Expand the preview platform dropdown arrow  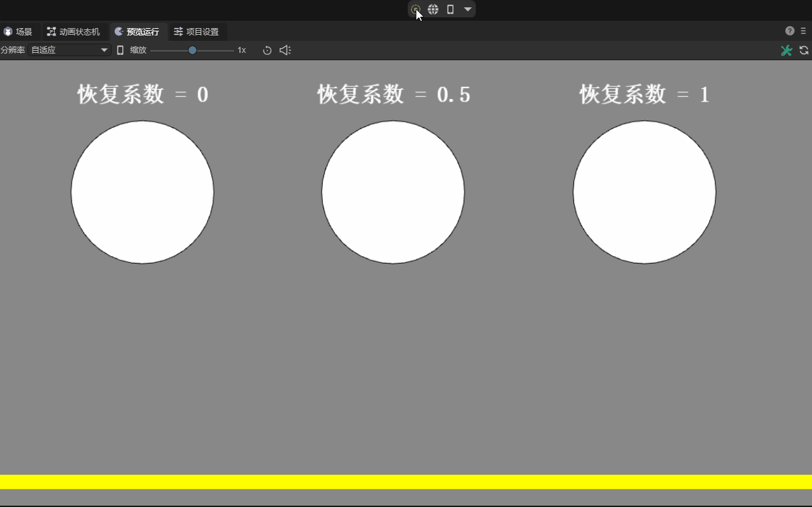466,9
